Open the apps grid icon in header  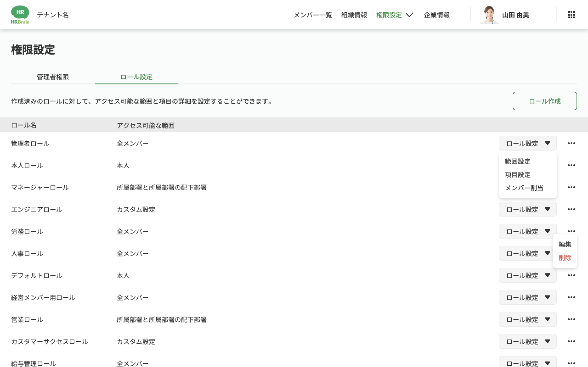click(x=571, y=15)
